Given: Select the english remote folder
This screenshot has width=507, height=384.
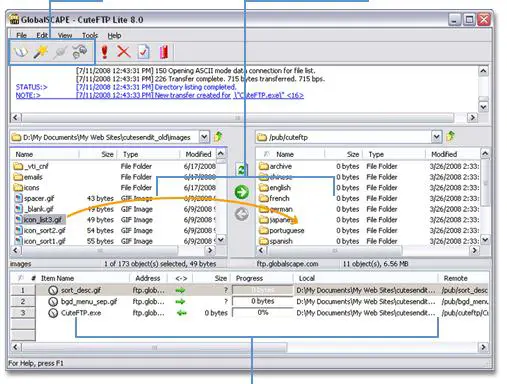Looking at the screenshot, I should click(275, 188).
